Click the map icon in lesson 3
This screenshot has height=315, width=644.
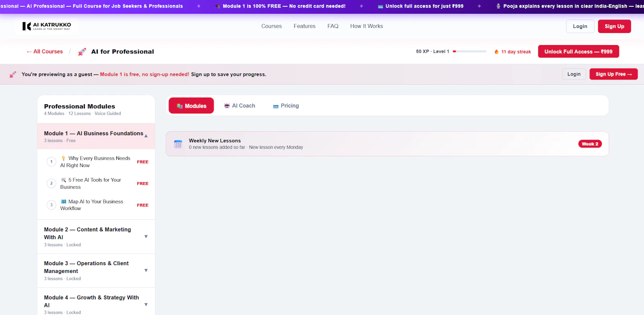(x=63, y=202)
